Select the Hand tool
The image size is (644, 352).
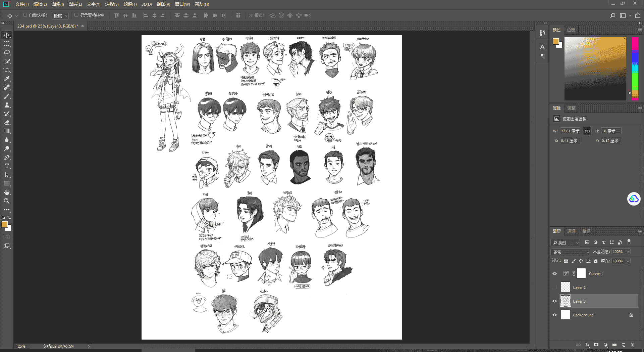point(7,192)
